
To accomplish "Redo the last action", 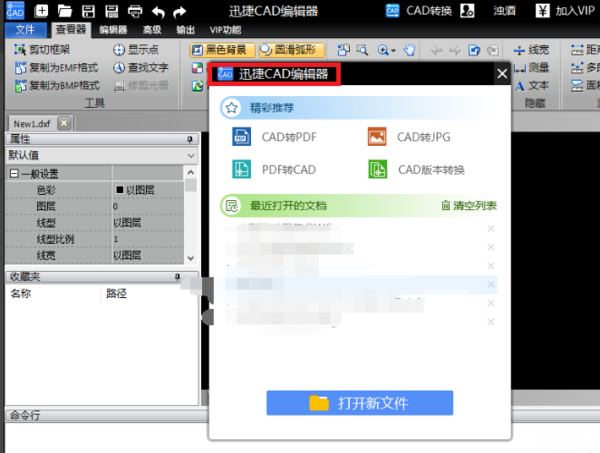I will tap(179, 12).
